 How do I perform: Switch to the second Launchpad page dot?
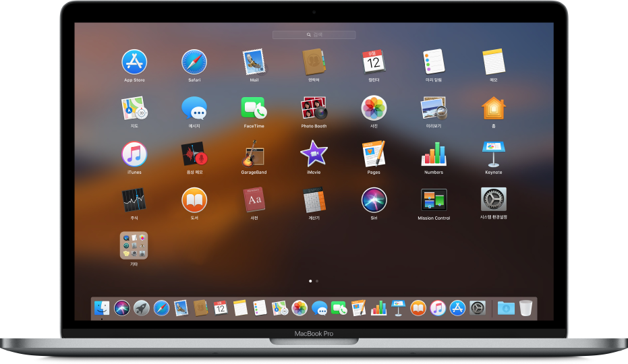click(x=317, y=281)
